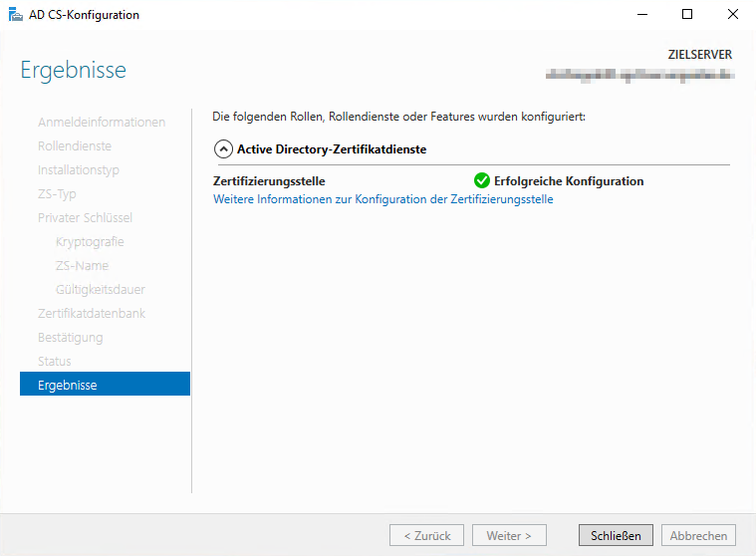Select the Ergebnisse step in sidebar

106,385
